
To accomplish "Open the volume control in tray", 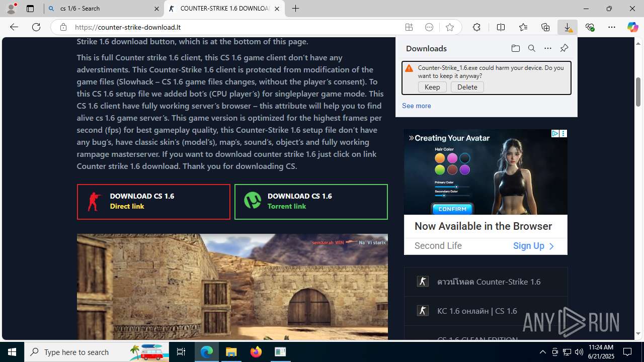I will pos(579,352).
